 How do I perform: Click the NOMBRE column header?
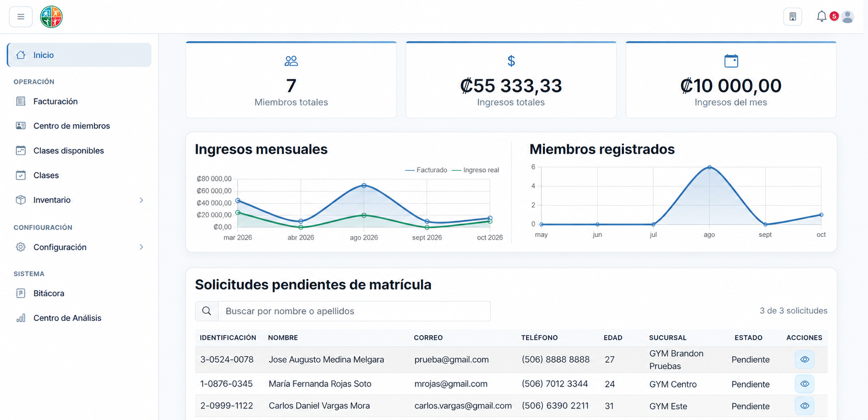pyautogui.click(x=283, y=338)
